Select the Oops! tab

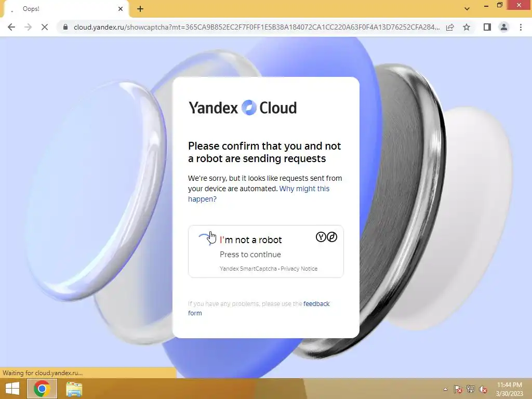(66, 9)
